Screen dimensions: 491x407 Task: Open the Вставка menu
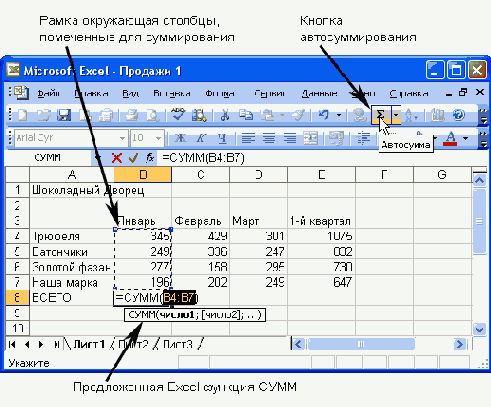click(172, 94)
